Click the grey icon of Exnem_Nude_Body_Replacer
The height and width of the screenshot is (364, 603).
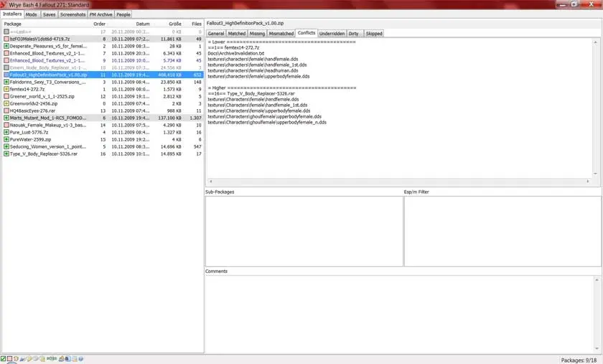(6, 67)
